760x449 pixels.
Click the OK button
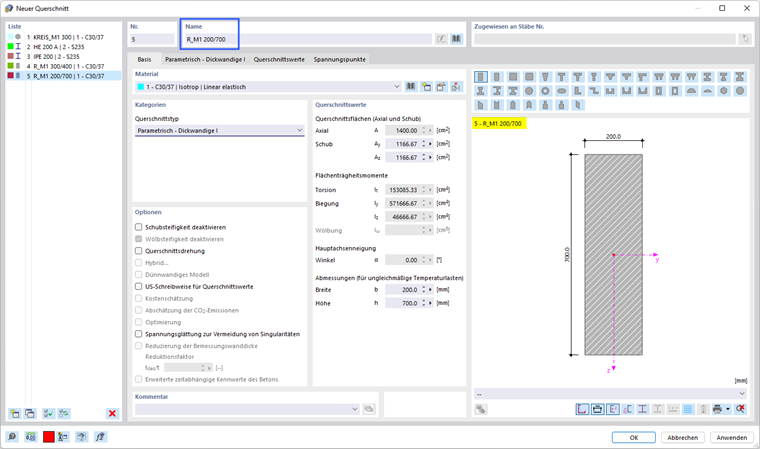pos(633,437)
